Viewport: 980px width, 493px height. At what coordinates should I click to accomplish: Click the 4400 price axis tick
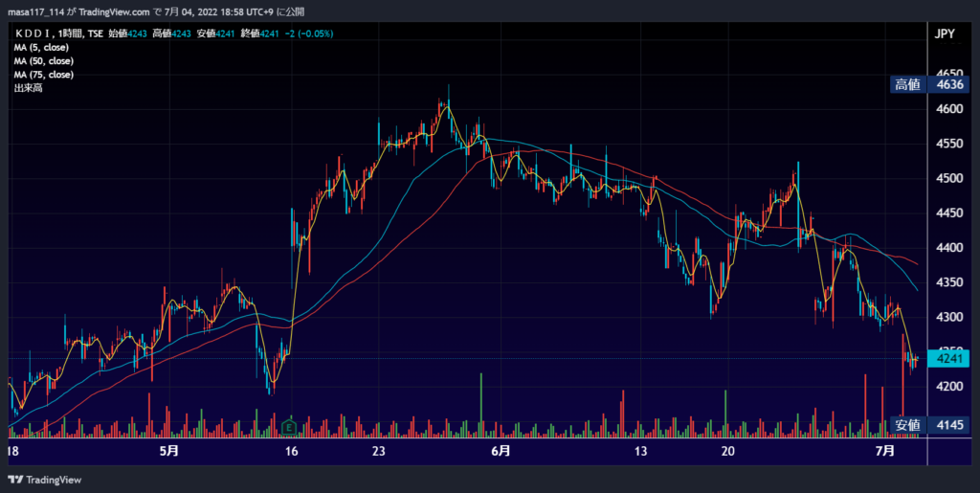tap(948, 248)
